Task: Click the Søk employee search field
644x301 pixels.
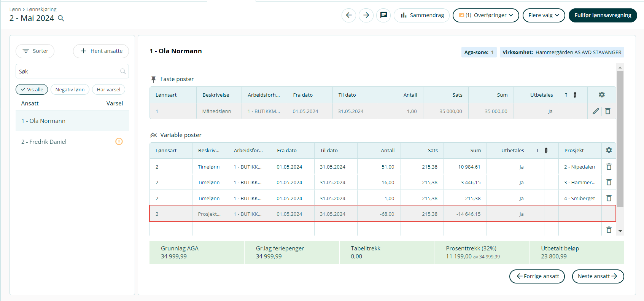Action: pyautogui.click(x=68, y=72)
